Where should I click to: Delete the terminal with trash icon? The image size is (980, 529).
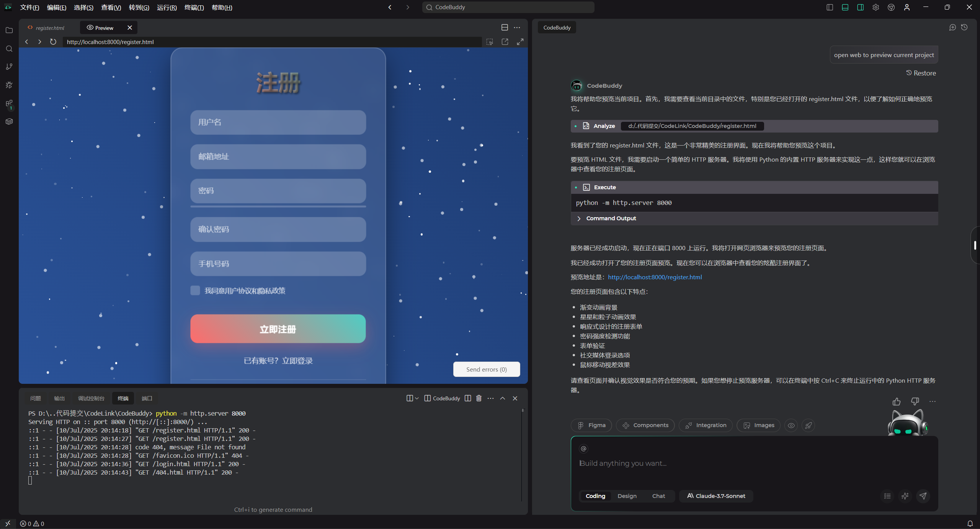click(479, 398)
